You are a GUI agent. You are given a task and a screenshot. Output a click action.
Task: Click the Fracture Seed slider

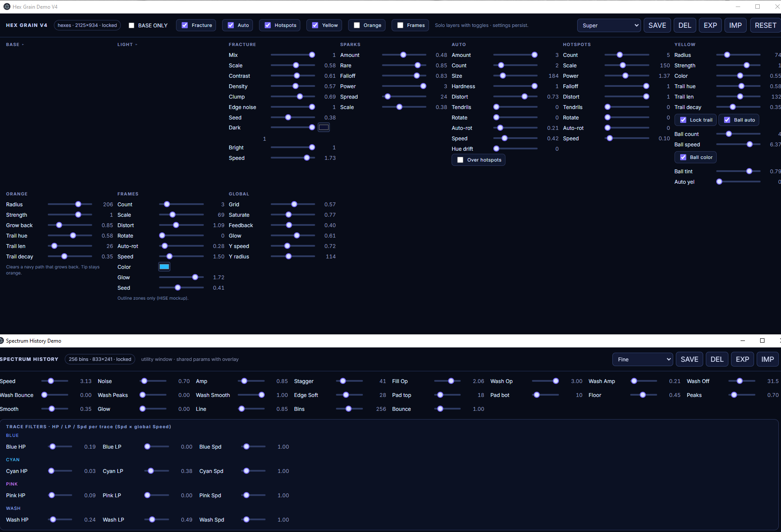tap(293, 117)
